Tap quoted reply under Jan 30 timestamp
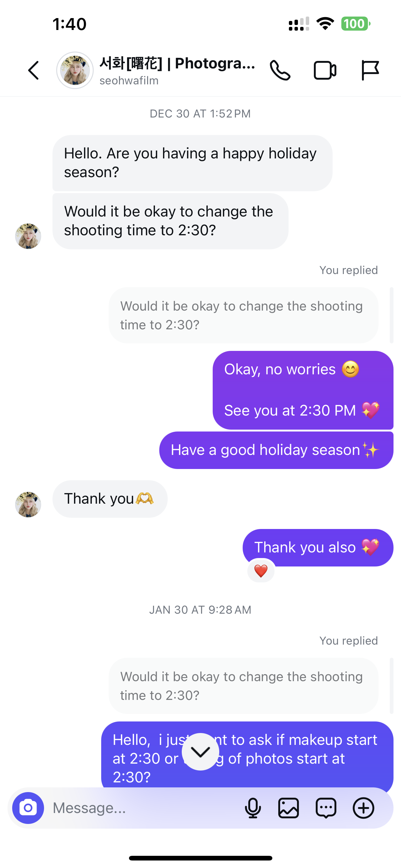This screenshot has height=868, width=401. coord(243,686)
